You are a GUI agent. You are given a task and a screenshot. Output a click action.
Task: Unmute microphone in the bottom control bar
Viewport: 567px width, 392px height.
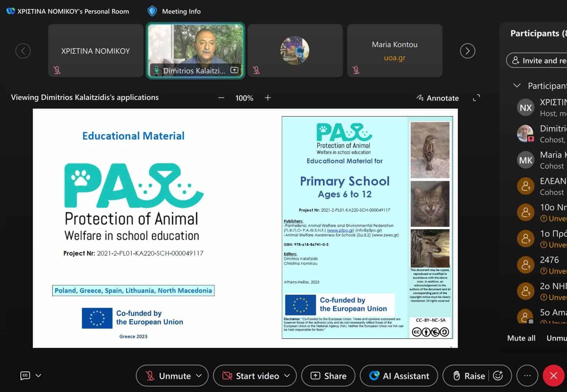click(x=168, y=376)
